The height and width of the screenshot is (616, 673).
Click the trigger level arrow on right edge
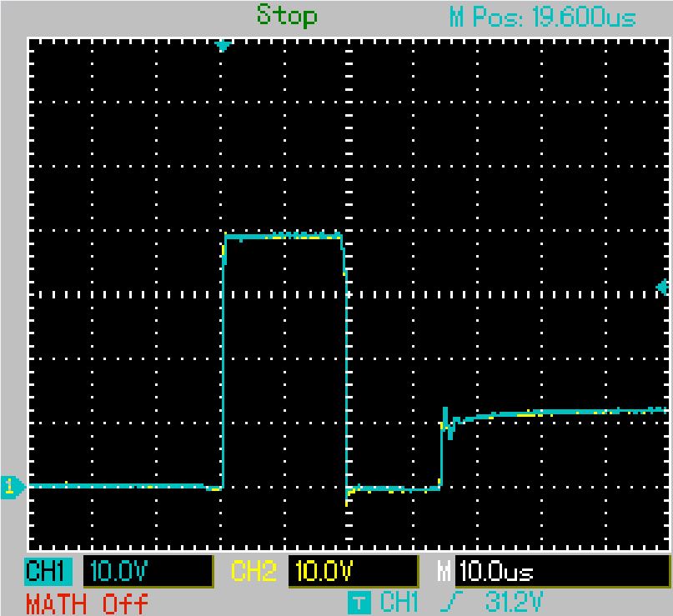pos(662,288)
